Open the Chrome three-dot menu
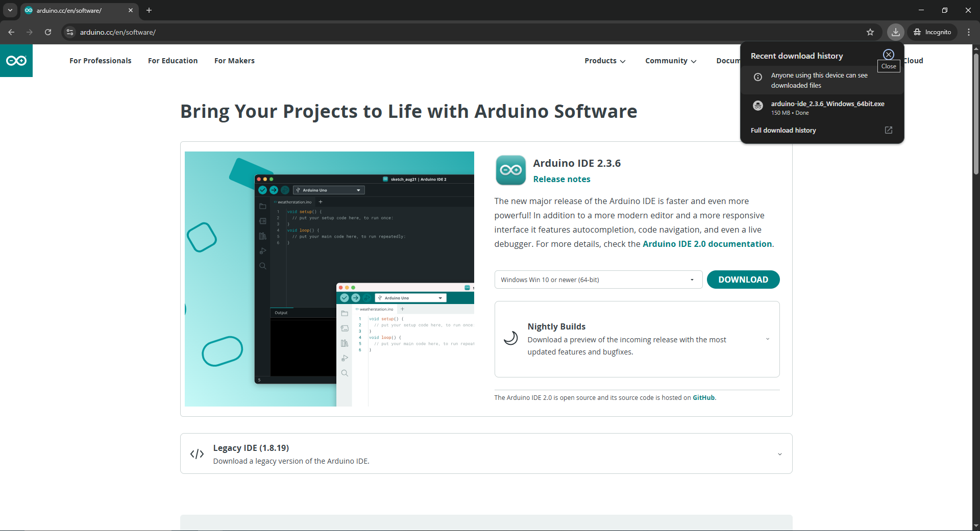The height and width of the screenshot is (531, 980). [969, 32]
